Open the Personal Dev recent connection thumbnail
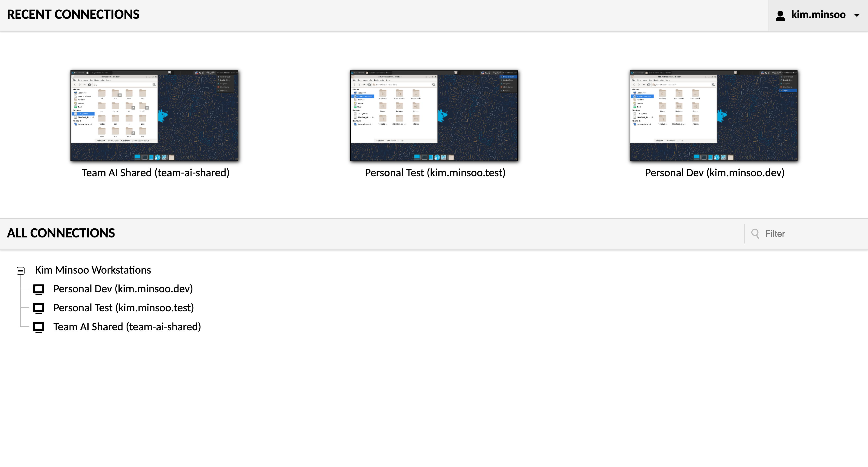 coord(713,116)
